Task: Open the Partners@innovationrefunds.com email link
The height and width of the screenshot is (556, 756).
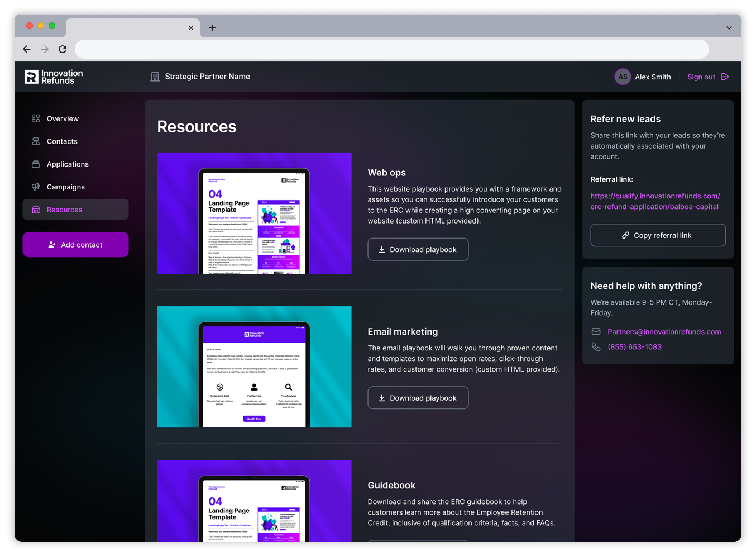Action: (664, 332)
